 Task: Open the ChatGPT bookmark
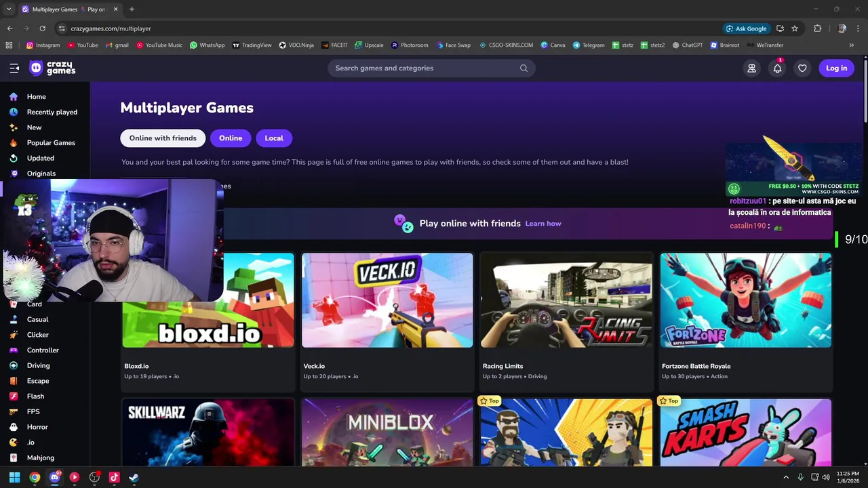(687, 45)
